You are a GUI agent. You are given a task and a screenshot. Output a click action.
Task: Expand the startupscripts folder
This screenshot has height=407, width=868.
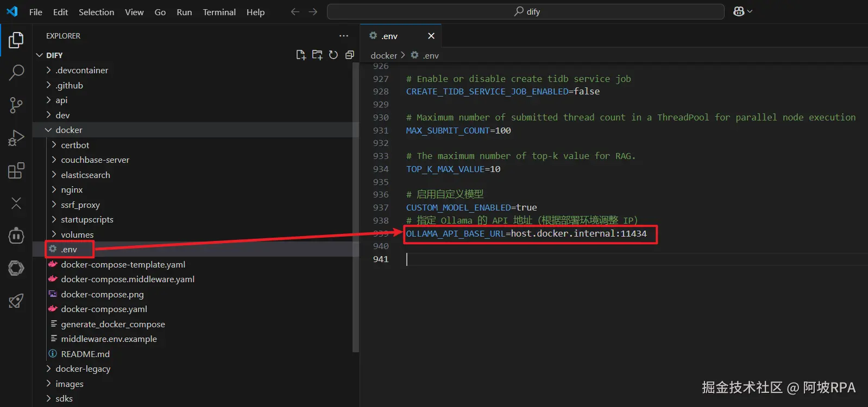(196, 219)
